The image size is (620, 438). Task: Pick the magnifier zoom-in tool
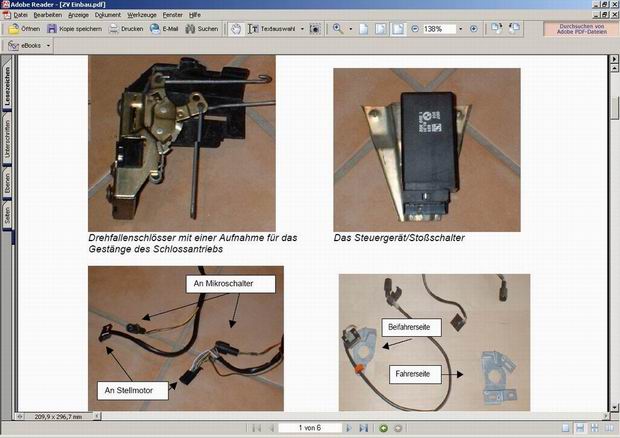click(x=338, y=29)
